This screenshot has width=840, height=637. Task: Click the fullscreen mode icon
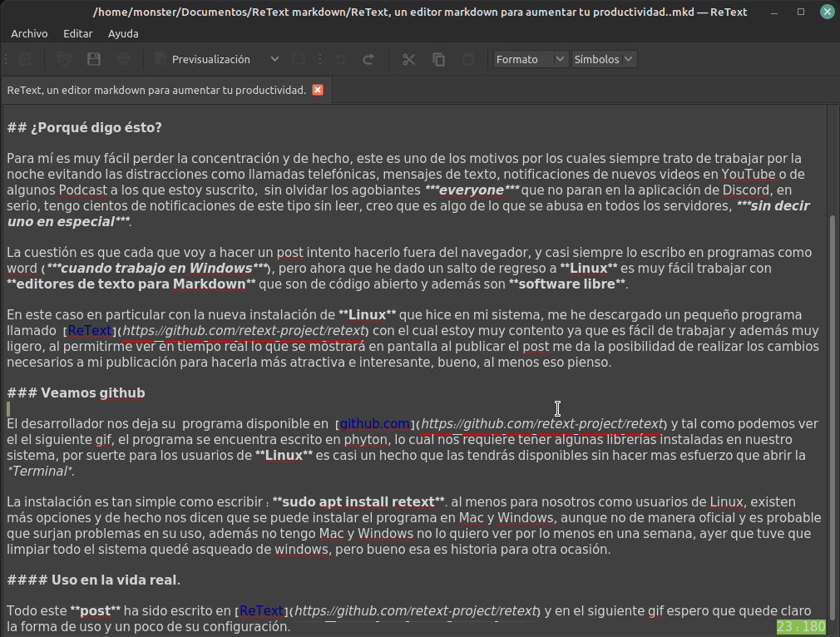coord(299,59)
